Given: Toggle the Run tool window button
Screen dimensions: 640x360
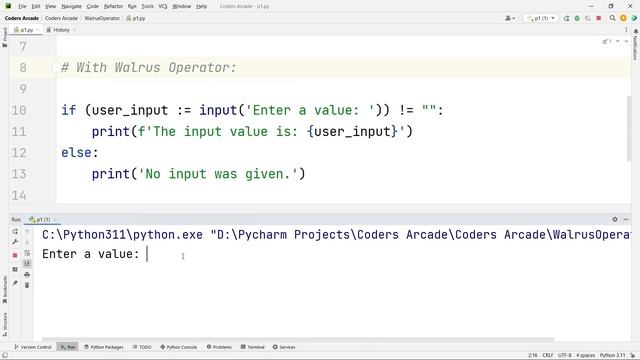Looking at the screenshot, I should coord(67,347).
